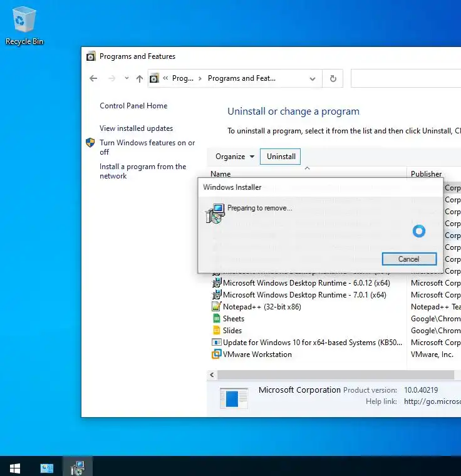Select Programs and Feat... breadcrumb

(241, 78)
